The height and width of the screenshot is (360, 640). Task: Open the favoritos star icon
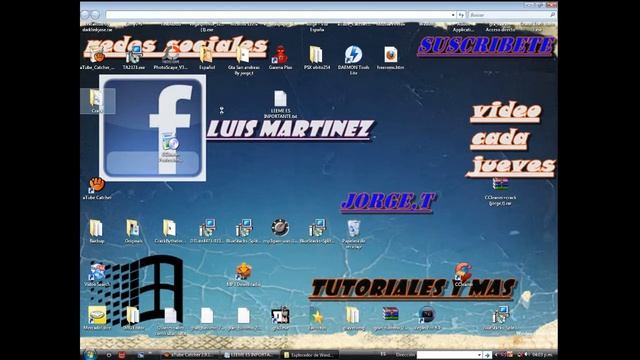(x=317, y=318)
